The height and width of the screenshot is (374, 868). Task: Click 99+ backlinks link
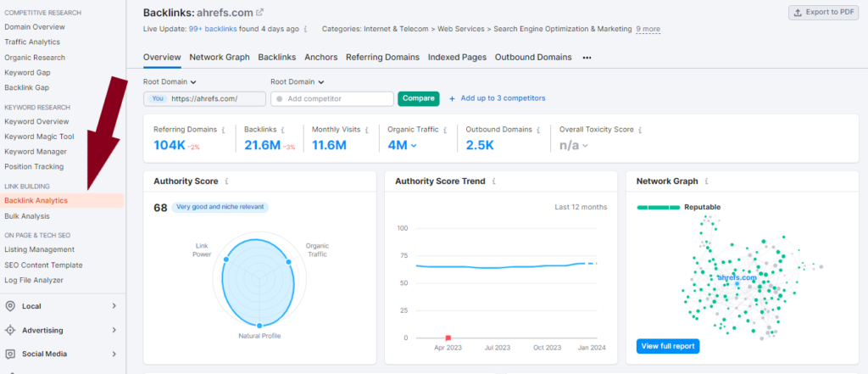(x=213, y=29)
